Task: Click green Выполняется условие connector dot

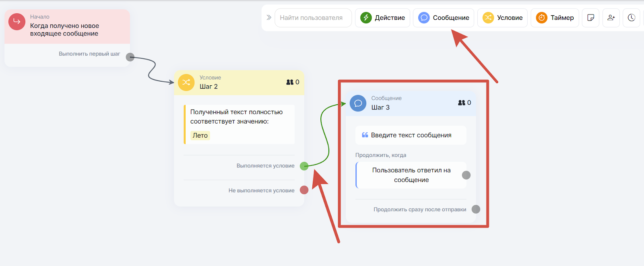Action: (x=304, y=166)
